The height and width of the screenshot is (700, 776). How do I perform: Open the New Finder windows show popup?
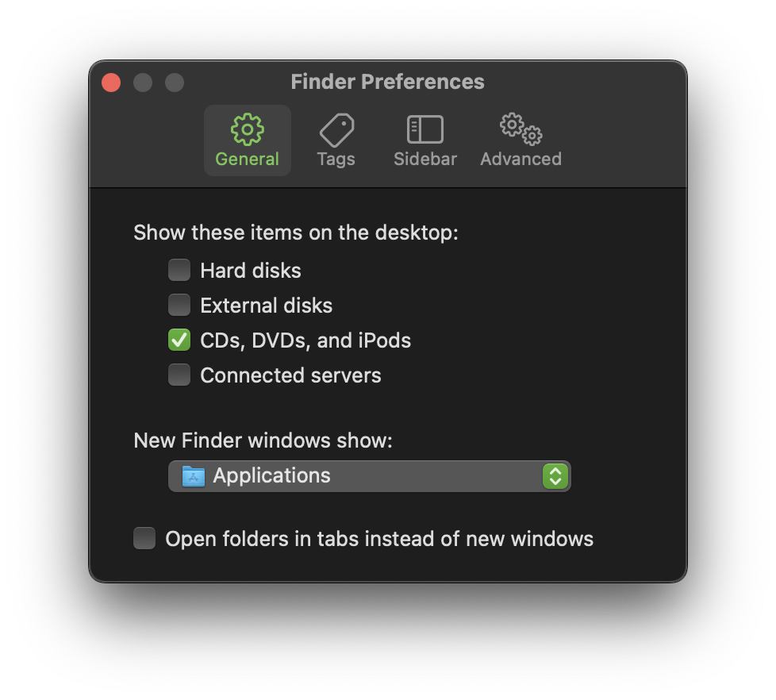click(369, 476)
